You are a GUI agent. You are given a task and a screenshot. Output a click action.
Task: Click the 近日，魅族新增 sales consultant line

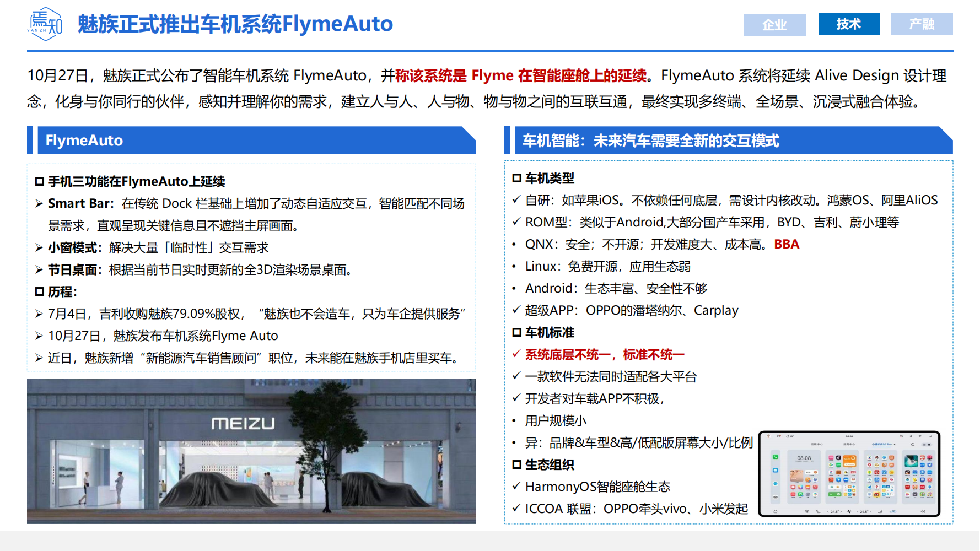pyautogui.click(x=247, y=358)
